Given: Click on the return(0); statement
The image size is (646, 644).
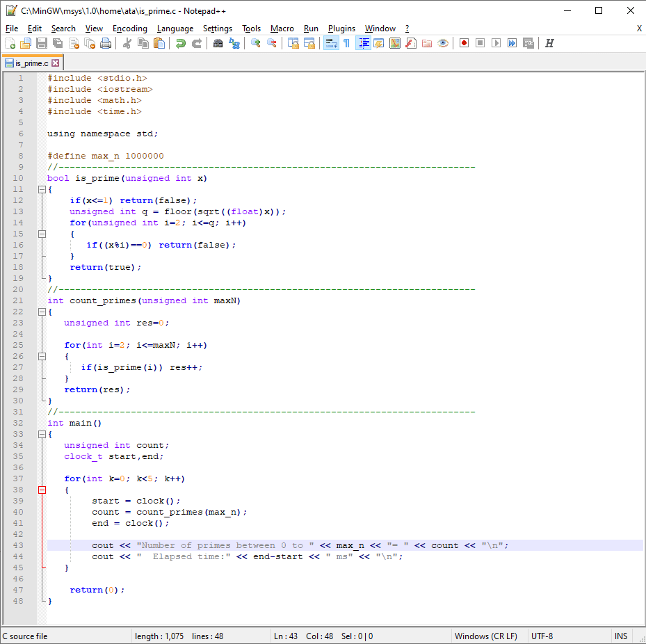Looking at the screenshot, I should [x=97, y=590].
